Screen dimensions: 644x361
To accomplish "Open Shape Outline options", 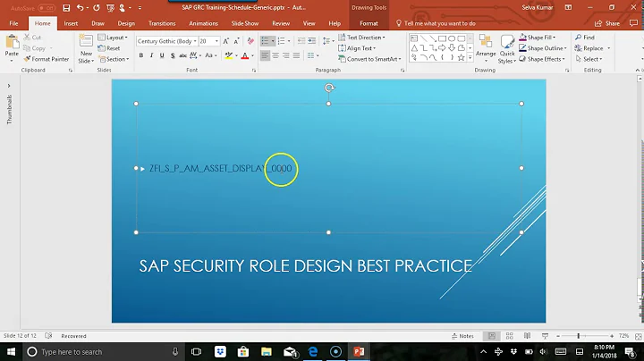I will click(x=543, y=48).
